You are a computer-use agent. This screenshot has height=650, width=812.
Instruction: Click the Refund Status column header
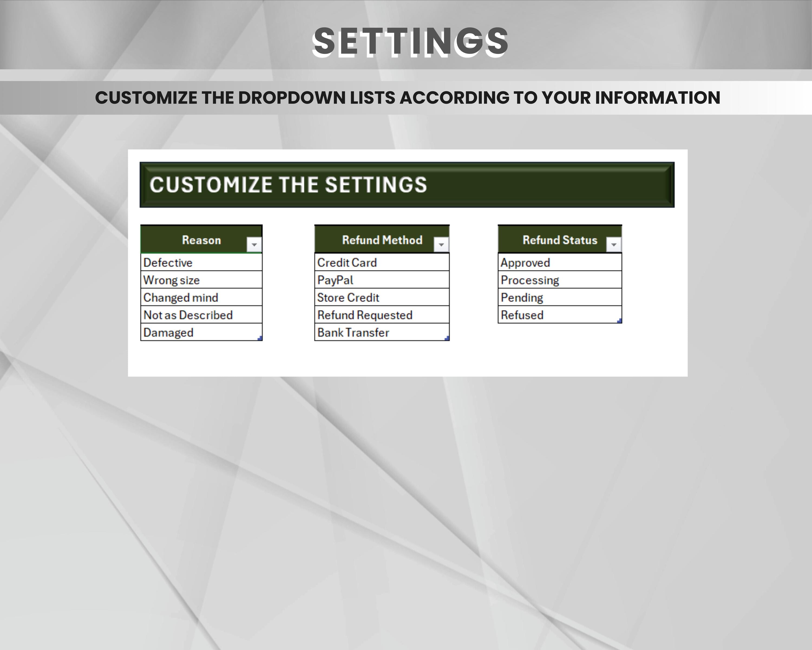559,240
